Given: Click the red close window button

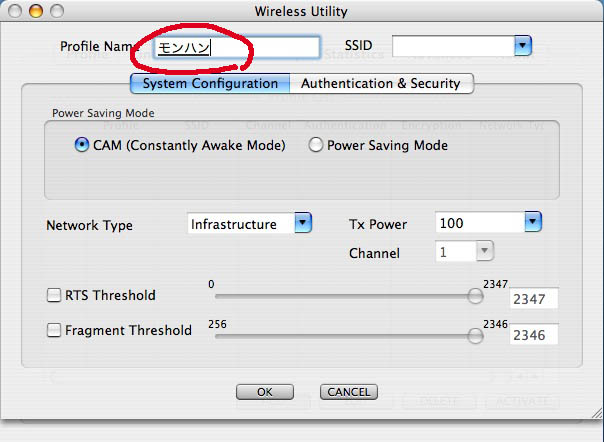Looking at the screenshot, I should tap(14, 11).
